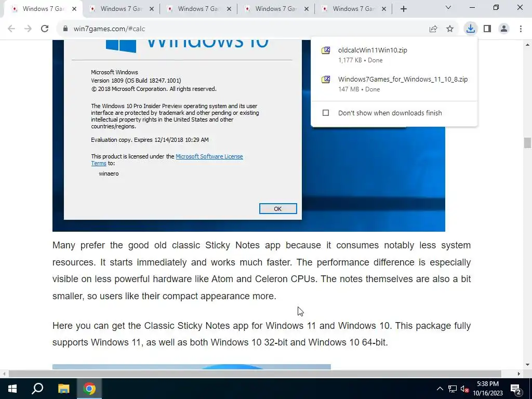Open a new tab with plus icon
Screen dimensions: 532x399
tap(403, 9)
